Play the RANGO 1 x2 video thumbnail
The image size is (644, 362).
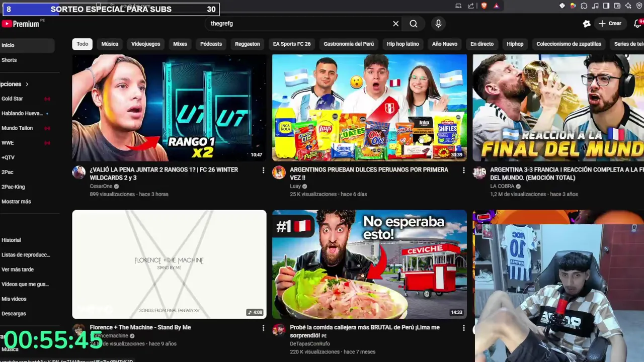[169, 108]
